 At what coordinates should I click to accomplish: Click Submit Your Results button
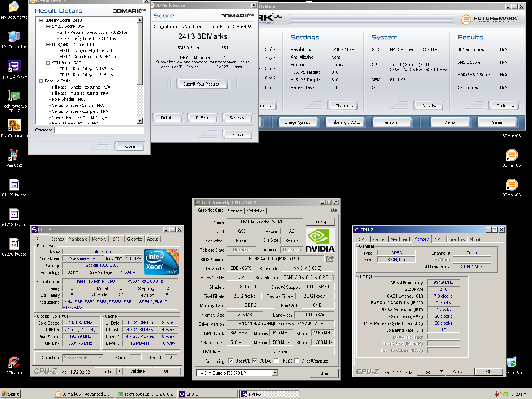click(x=203, y=84)
